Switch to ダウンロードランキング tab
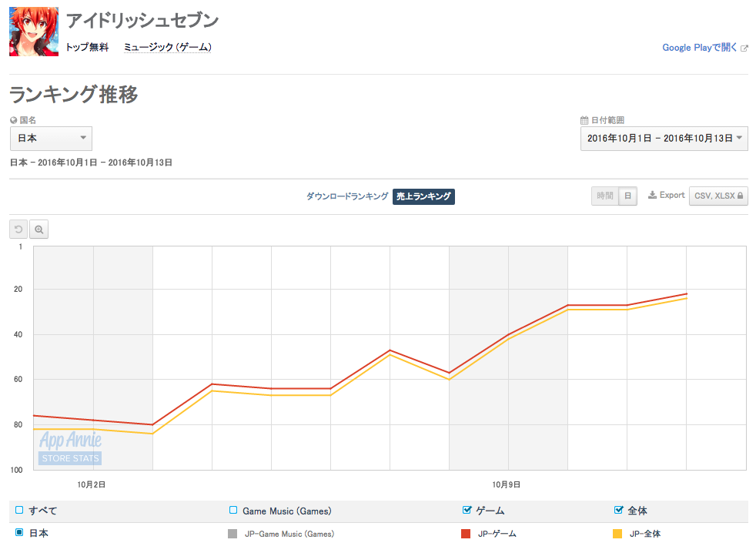 tap(347, 196)
